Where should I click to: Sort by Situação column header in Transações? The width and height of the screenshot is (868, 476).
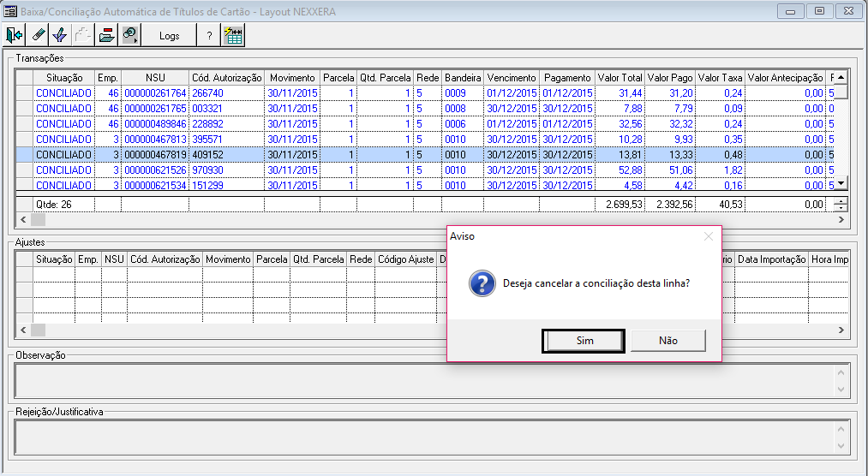[64, 78]
